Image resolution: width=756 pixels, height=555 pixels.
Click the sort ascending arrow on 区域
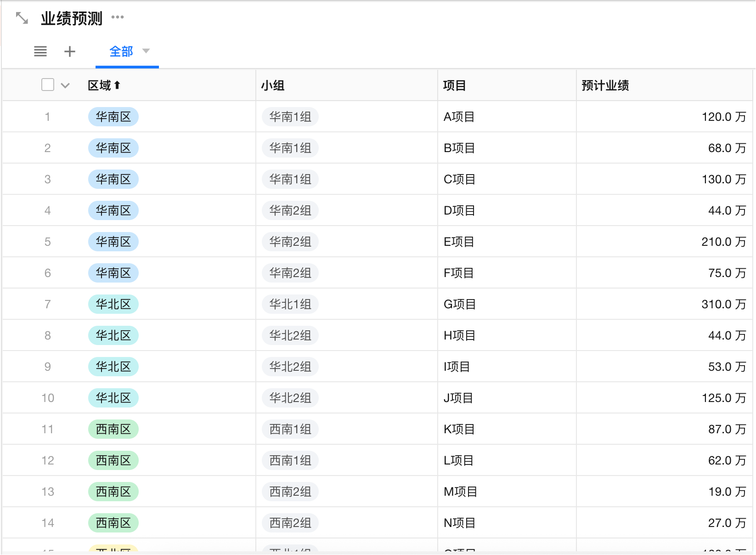tap(117, 85)
